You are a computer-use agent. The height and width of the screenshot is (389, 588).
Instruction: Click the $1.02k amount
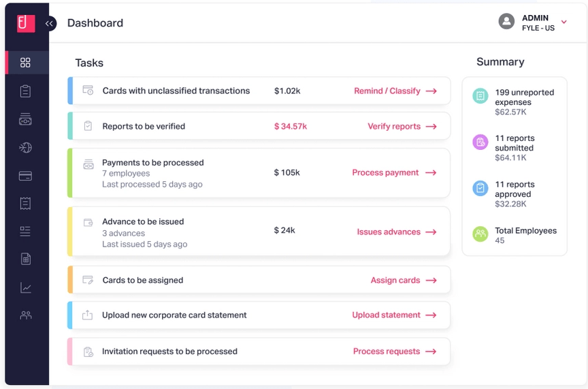[x=287, y=91]
